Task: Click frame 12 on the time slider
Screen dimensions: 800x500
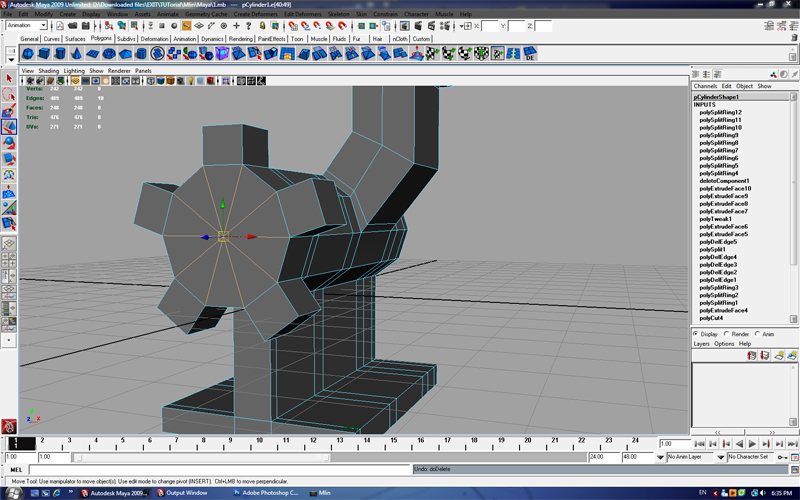Action: (x=311, y=443)
